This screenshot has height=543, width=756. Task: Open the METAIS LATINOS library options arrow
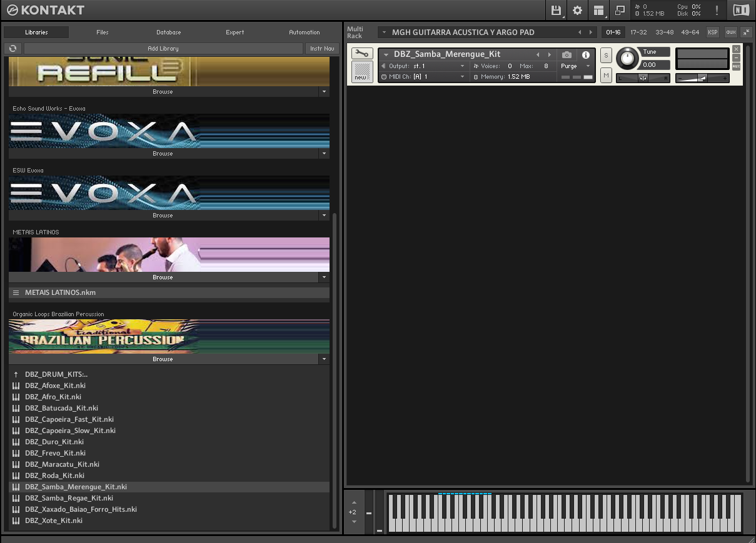point(324,277)
